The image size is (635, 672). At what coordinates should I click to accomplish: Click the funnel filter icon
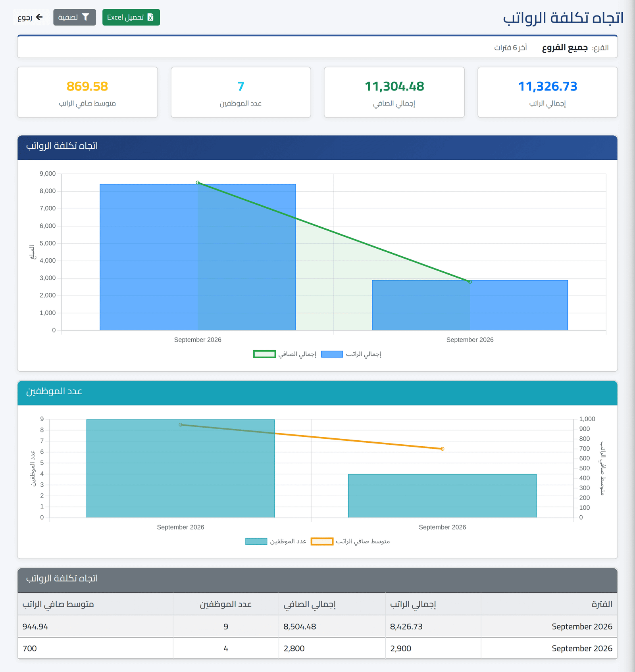pos(86,17)
